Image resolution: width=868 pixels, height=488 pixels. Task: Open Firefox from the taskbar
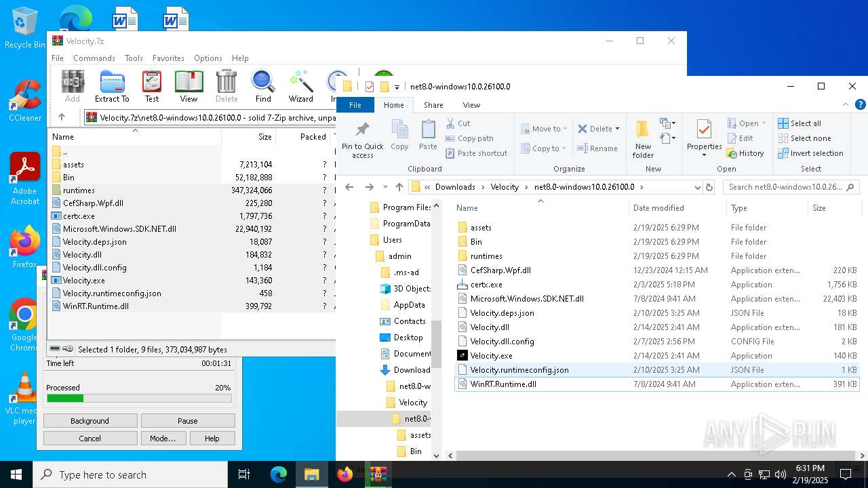point(345,474)
